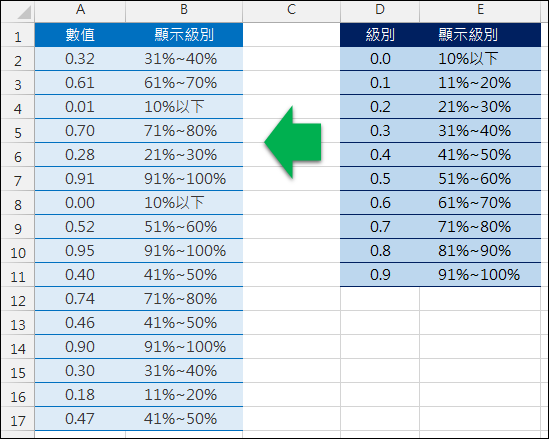Click 41%~50% label beside level 0.4
This screenshot has width=549, height=439.
point(480,155)
